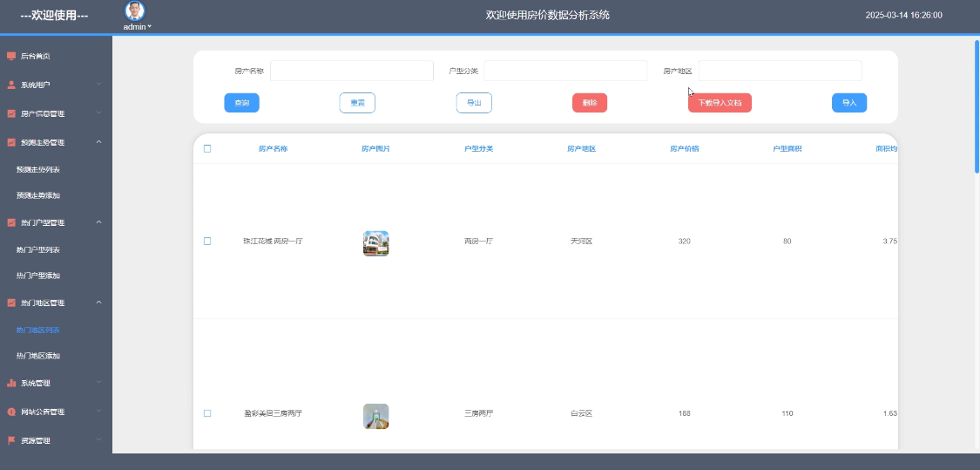The width and height of the screenshot is (980, 470).
Task: Click the 白云区 region cell
Action: point(581,413)
